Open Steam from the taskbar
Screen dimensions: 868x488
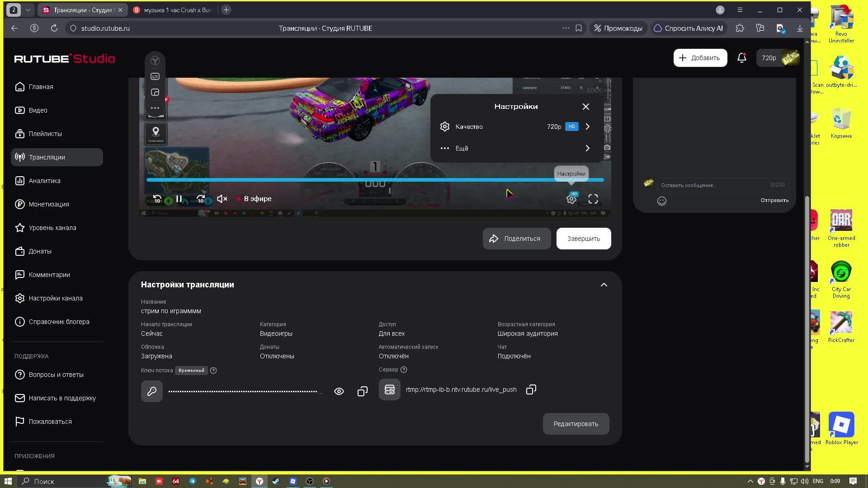point(276,481)
